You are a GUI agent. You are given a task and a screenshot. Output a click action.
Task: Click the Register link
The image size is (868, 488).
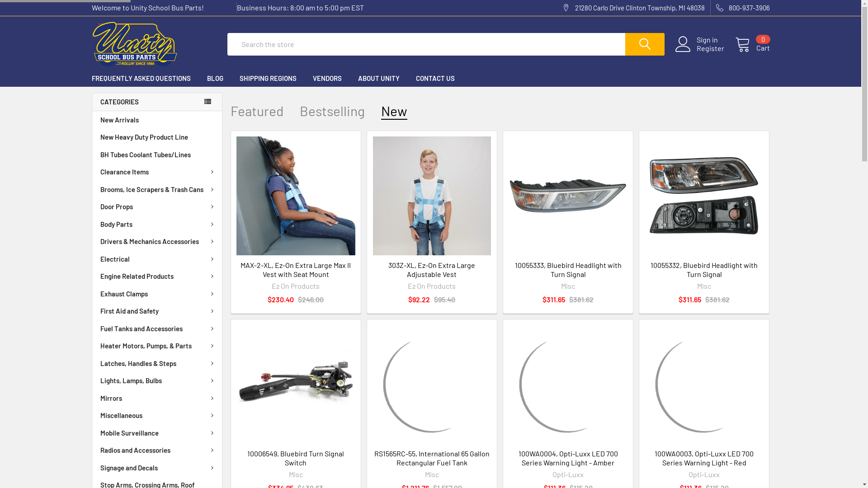click(x=710, y=48)
